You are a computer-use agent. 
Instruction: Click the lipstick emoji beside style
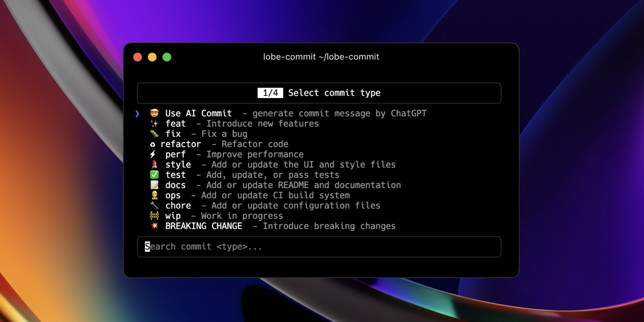[x=154, y=165]
